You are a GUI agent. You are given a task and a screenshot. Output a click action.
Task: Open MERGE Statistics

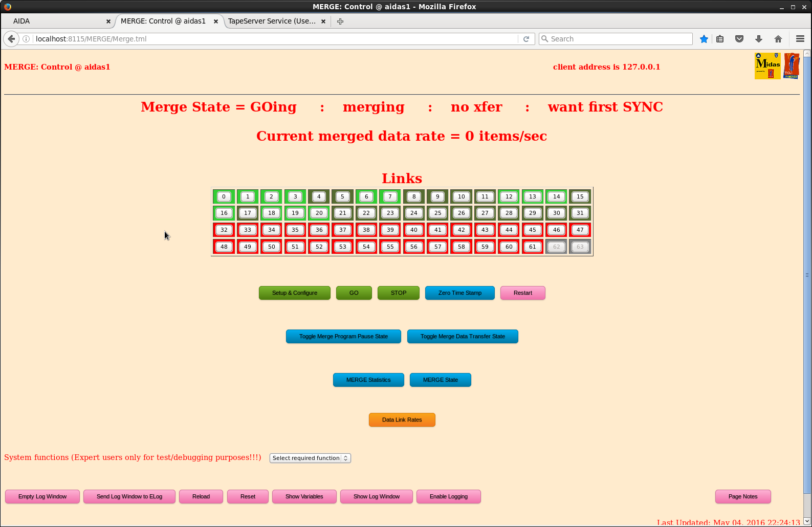(368, 380)
